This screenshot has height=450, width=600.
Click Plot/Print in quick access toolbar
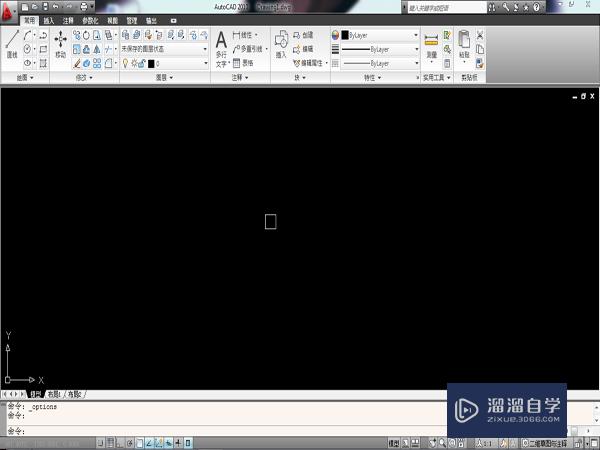click(83, 7)
